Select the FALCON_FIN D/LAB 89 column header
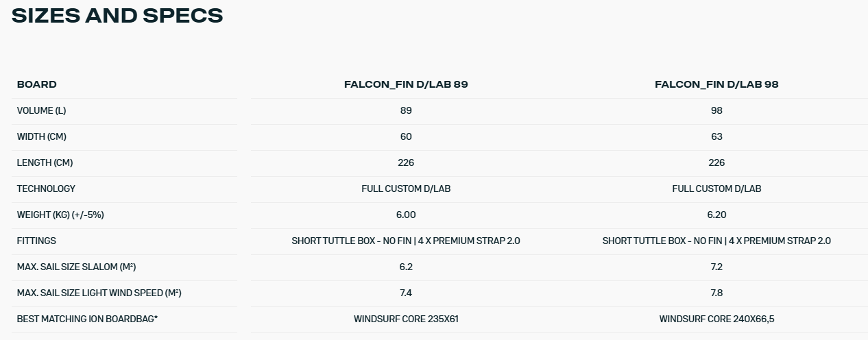868x340 pixels. coord(406,84)
